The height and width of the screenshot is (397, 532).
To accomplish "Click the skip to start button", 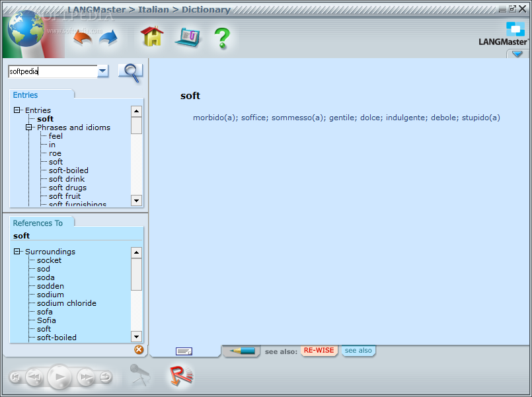I will click(15, 377).
